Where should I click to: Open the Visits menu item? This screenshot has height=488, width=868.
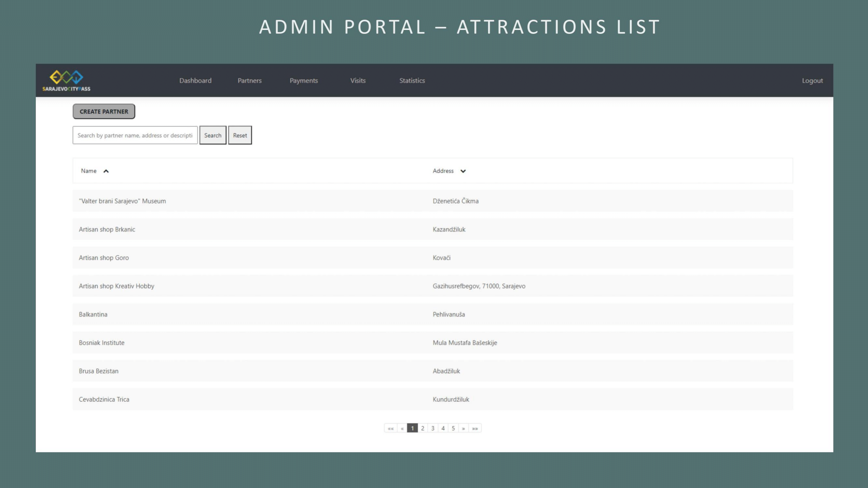point(358,80)
